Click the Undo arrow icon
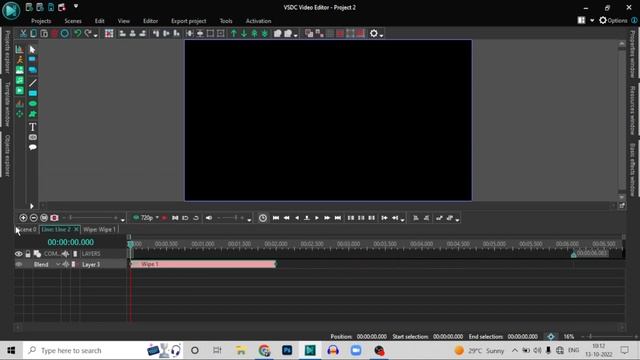 (x=77, y=33)
